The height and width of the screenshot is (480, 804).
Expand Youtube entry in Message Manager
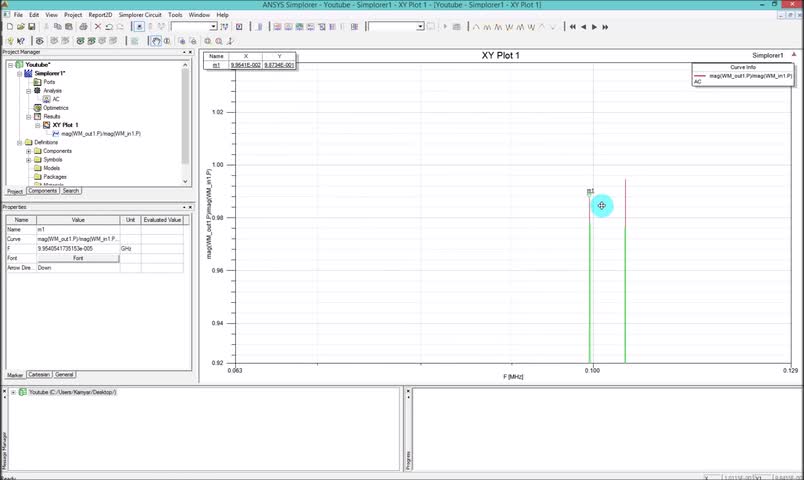(x=13, y=392)
